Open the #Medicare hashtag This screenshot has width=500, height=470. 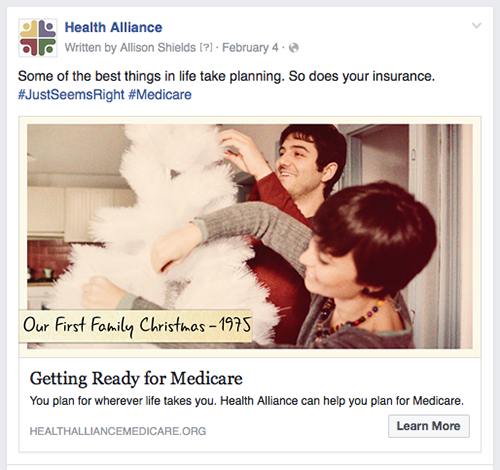click(160, 95)
